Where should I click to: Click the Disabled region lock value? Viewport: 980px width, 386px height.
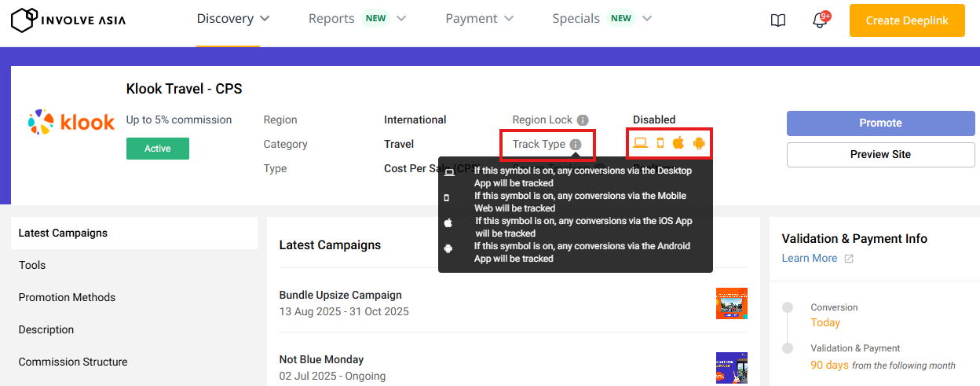[654, 120]
